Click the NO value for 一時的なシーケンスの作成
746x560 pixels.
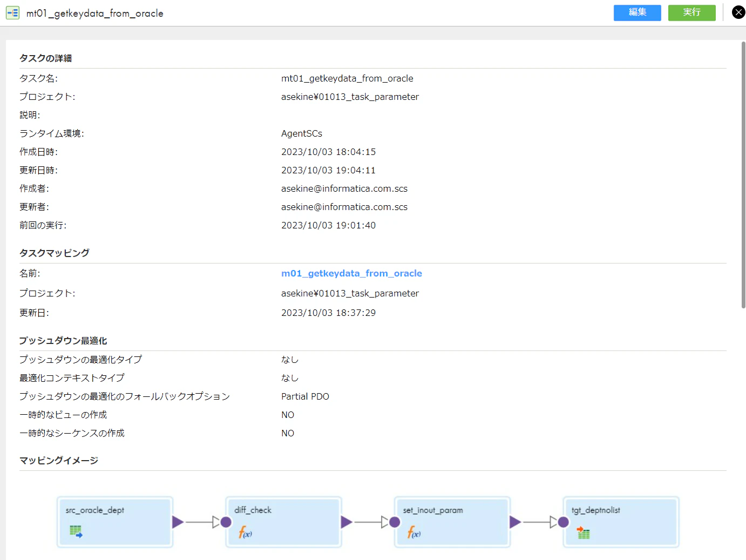pyautogui.click(x=288, y=433)
